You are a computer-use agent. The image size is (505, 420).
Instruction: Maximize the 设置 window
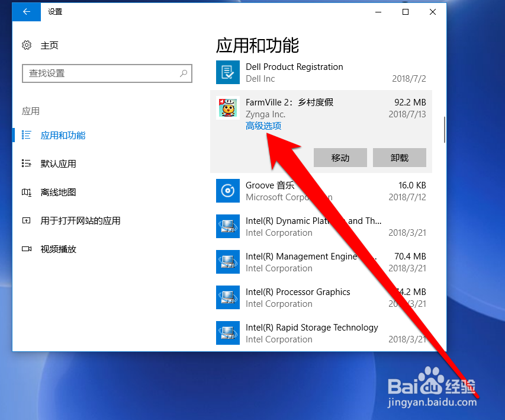click(x=406, y=12)
